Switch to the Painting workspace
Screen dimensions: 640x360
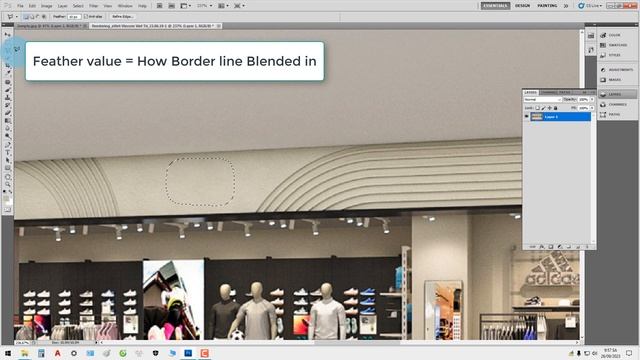point(547,6)
